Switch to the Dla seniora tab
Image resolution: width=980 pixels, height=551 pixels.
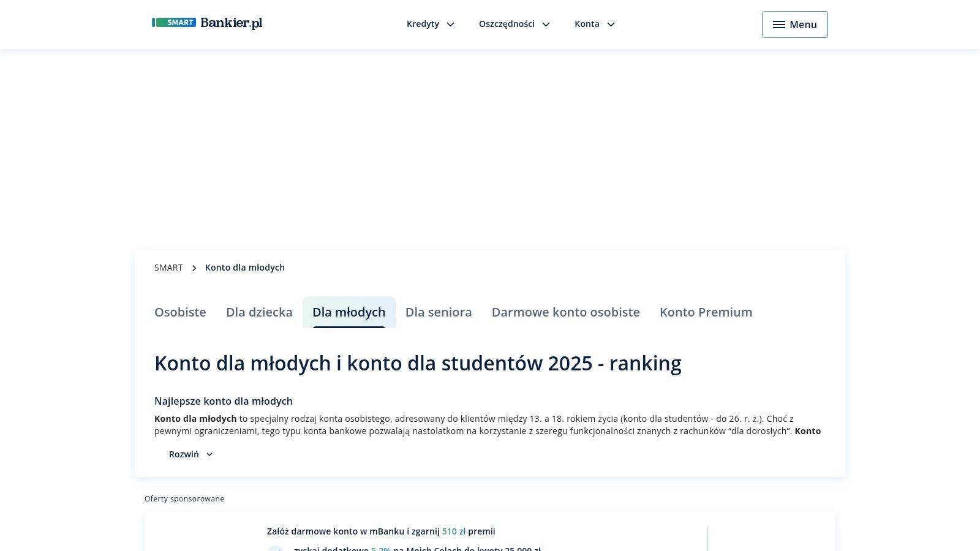click(439, 312)
